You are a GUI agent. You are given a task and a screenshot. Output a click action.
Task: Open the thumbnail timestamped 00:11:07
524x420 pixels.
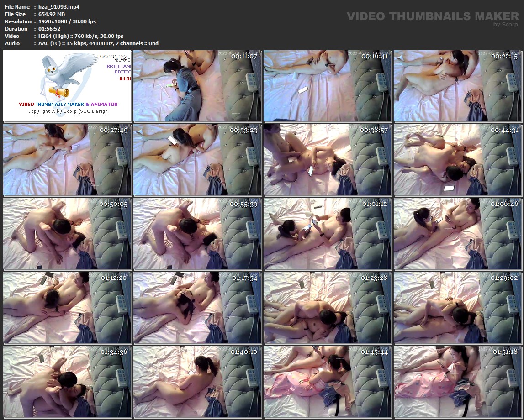pos(197,86)
